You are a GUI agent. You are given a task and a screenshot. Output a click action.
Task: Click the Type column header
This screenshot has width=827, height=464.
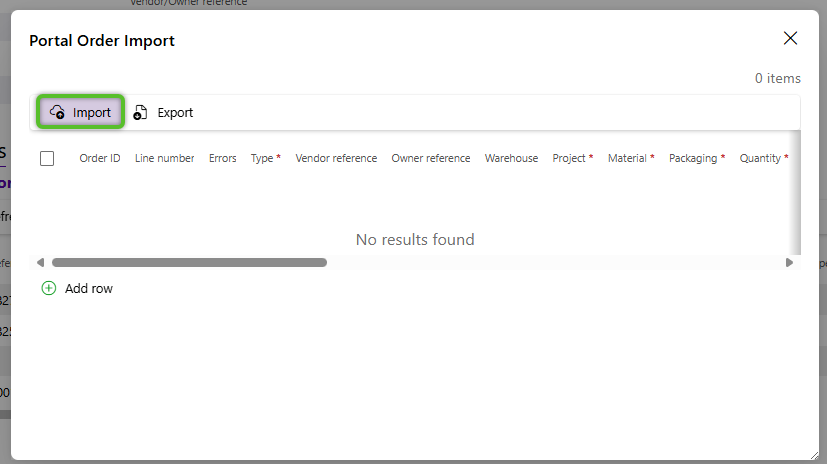point(262,158)
